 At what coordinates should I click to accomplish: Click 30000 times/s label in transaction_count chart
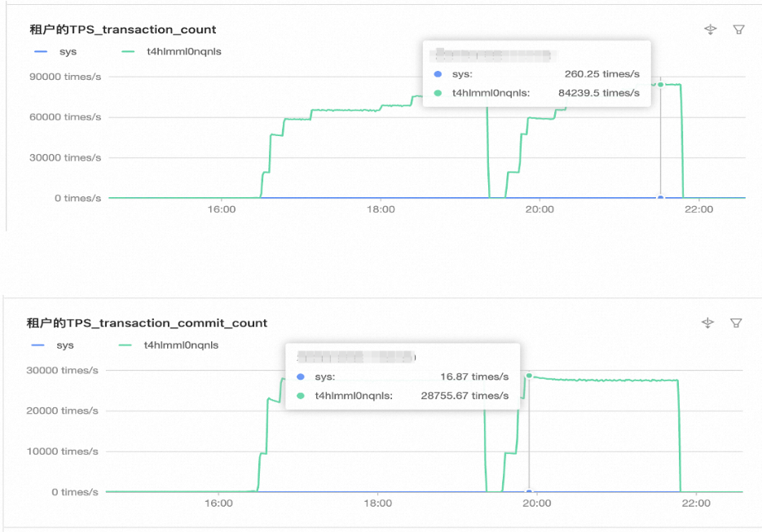65,157
